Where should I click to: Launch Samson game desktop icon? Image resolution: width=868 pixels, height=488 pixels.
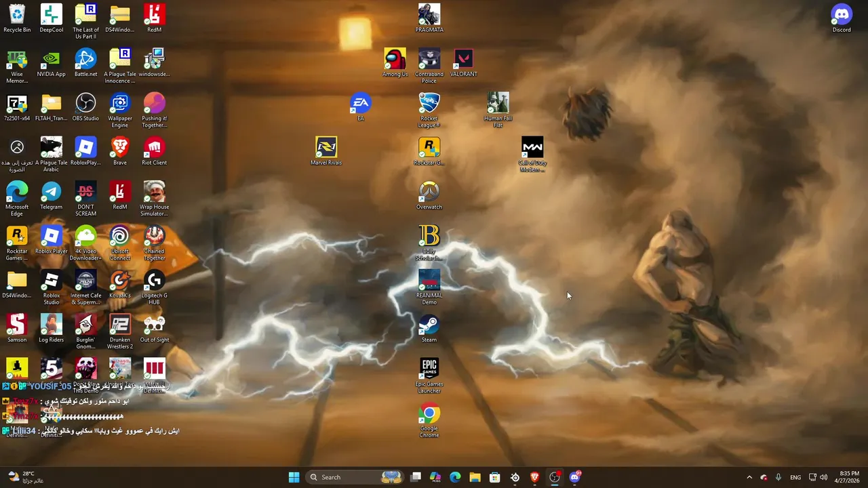(x=17, y=329)
